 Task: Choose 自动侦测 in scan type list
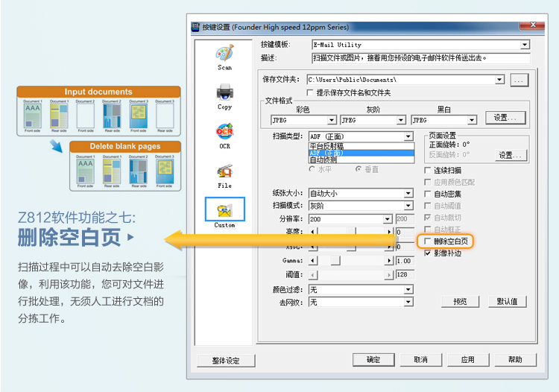tap(361, 160)
